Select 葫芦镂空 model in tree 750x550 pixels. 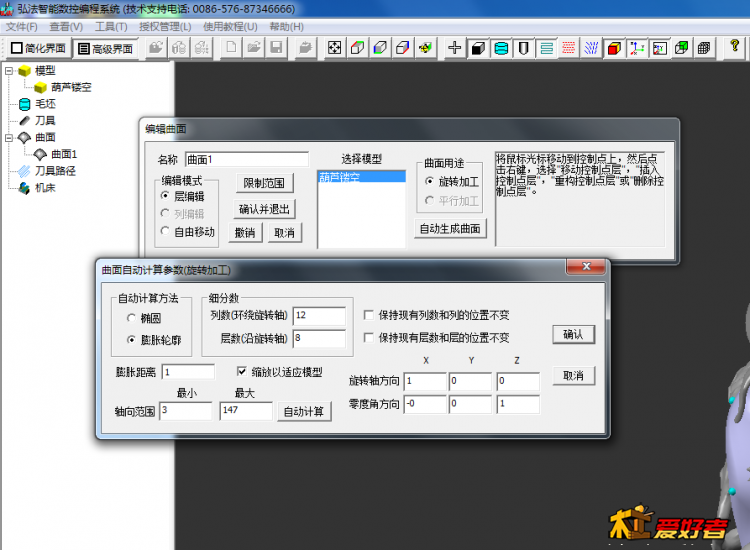(71, 88)
